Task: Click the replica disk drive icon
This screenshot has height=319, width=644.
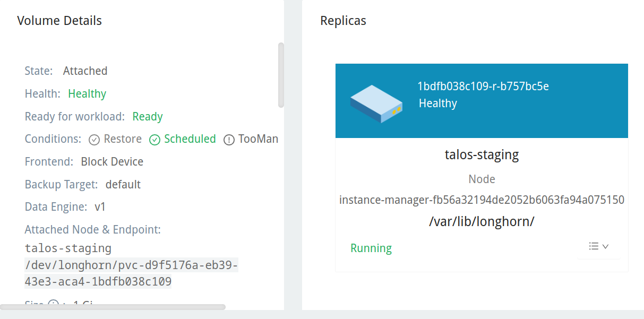Action: tap(376, 104)
